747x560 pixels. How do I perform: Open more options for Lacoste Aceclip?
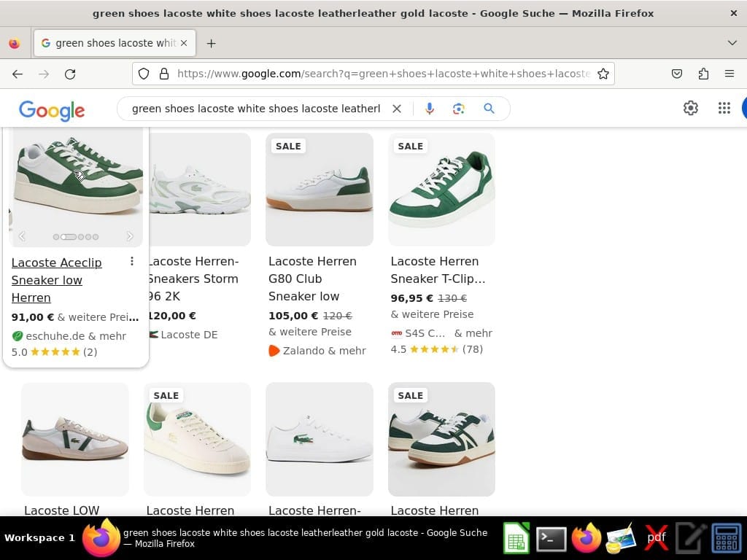click(132, 261)
